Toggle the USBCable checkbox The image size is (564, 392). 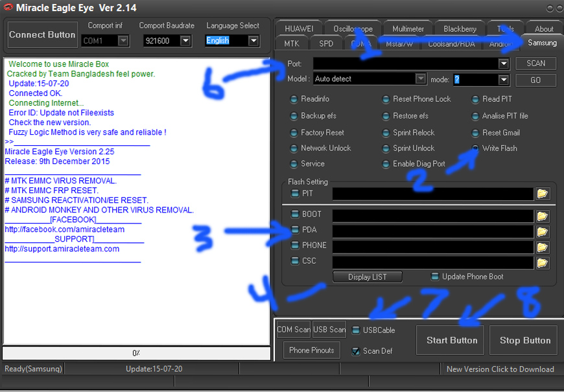coord(356,330)
